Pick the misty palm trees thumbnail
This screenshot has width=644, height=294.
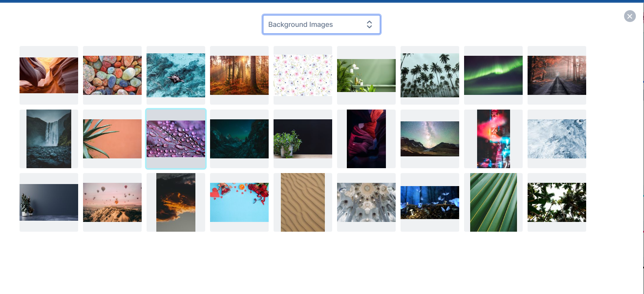430,75
